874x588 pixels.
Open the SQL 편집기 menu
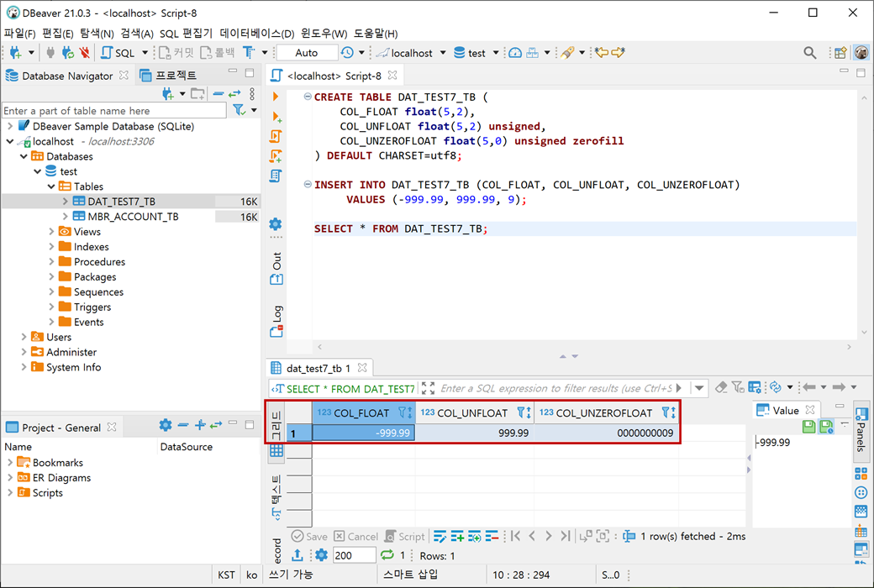[186, 34]
